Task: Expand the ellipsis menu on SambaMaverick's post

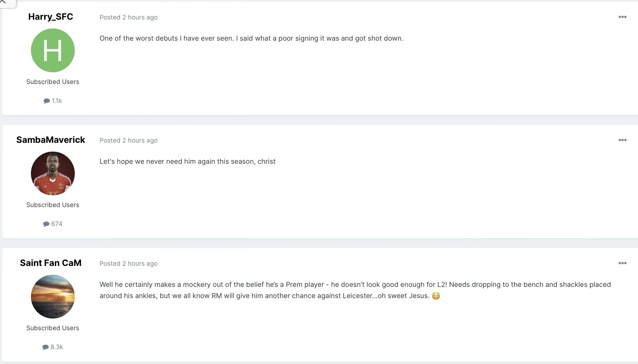Action: pos(622,140)
